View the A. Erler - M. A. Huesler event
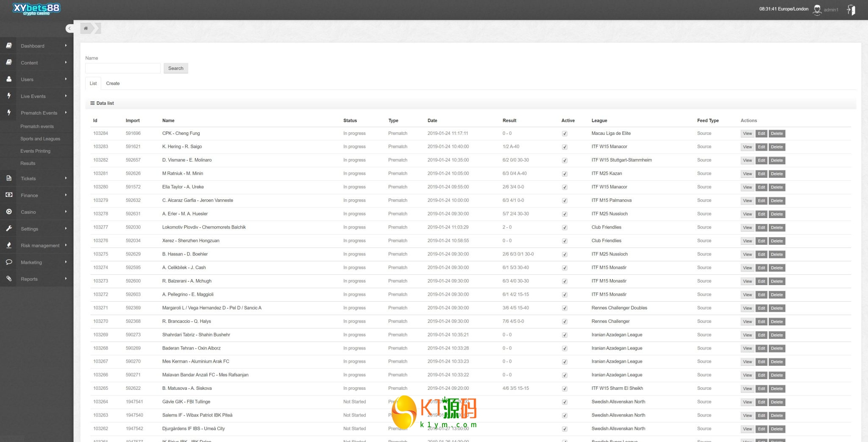Viewport: 868px width, 442px height. (x=748, y=214)
